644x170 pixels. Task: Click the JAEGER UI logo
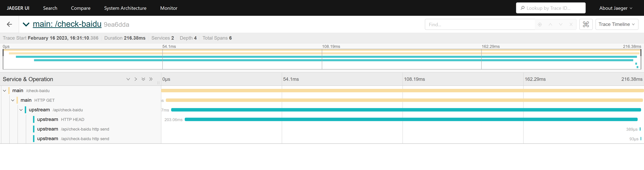coord(18,8)
